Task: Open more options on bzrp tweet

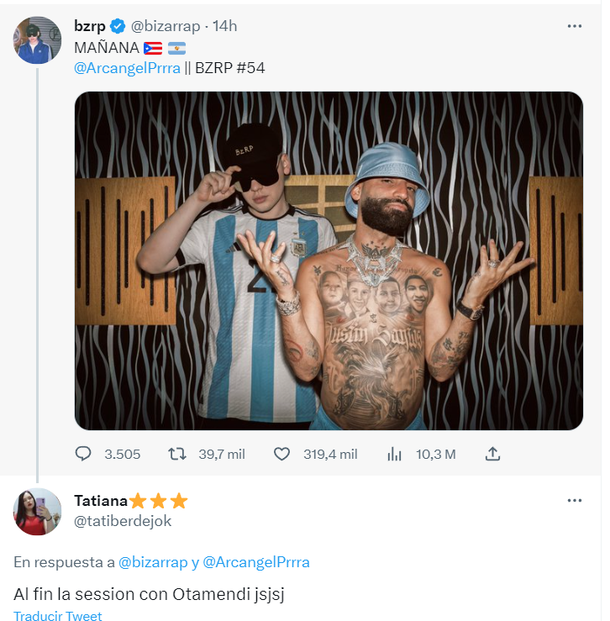Action: 574,26
